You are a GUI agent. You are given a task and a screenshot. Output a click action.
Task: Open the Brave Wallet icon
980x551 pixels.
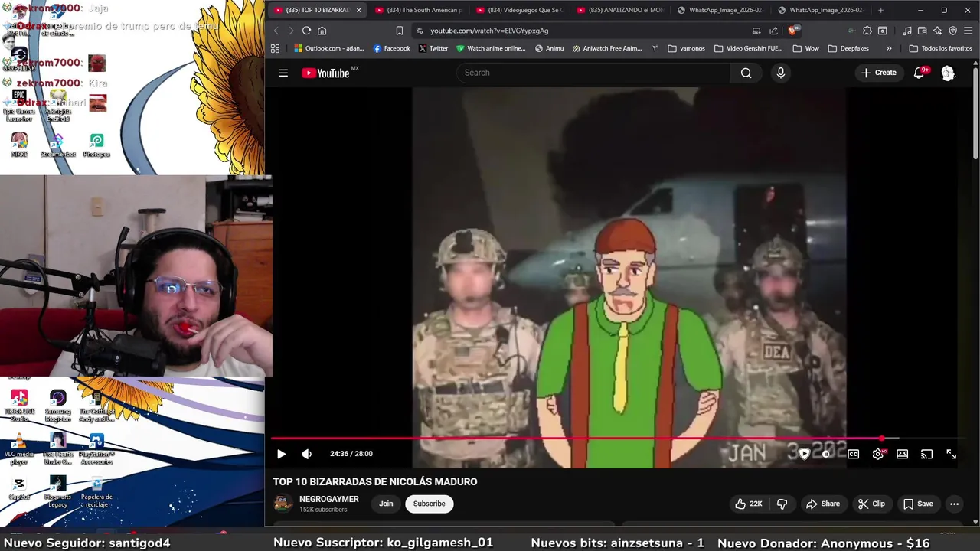(922, 31)
